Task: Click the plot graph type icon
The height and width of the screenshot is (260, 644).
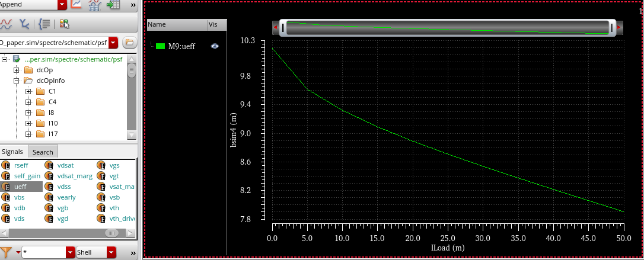Action: 76,4
